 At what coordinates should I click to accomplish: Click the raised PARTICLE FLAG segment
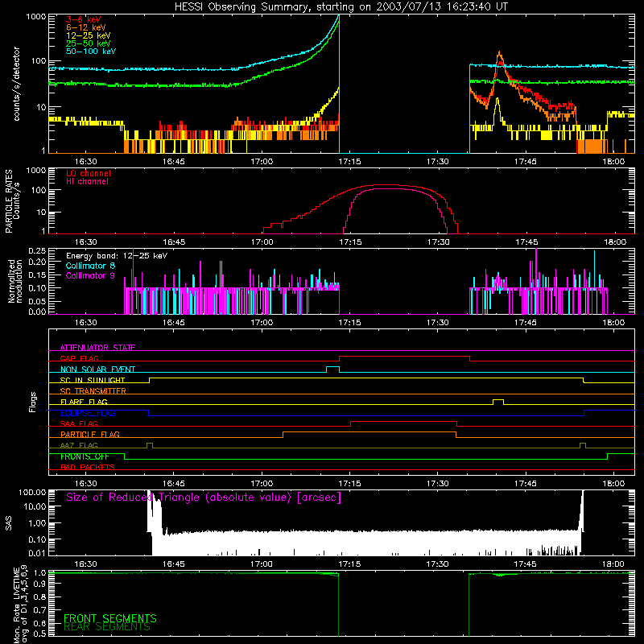coord(369,432)
